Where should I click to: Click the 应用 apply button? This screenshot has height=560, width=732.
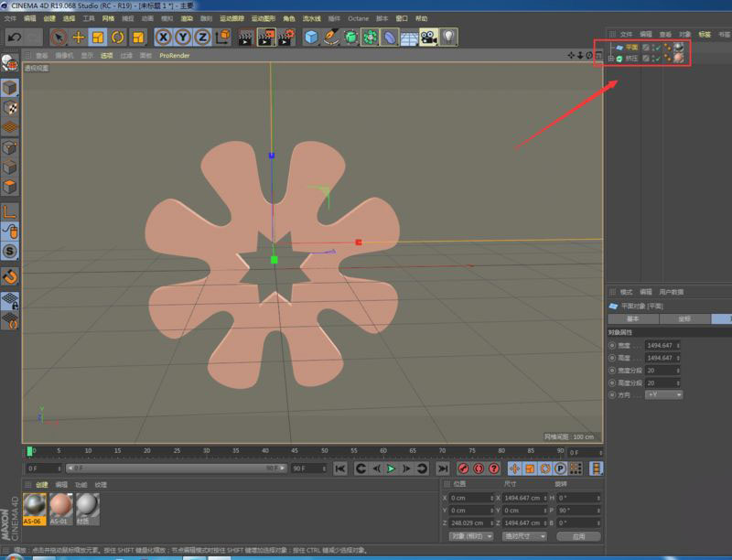578,536
